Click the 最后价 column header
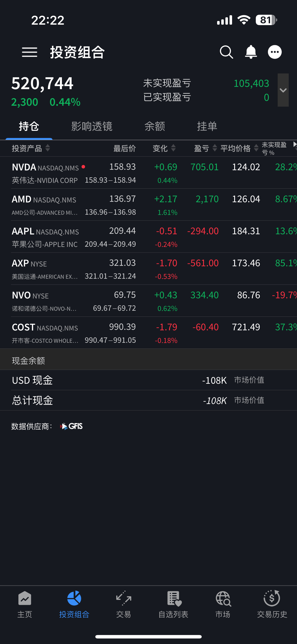Image resolution: width=297 pixels, height=644 pixels. pos(125,148)
